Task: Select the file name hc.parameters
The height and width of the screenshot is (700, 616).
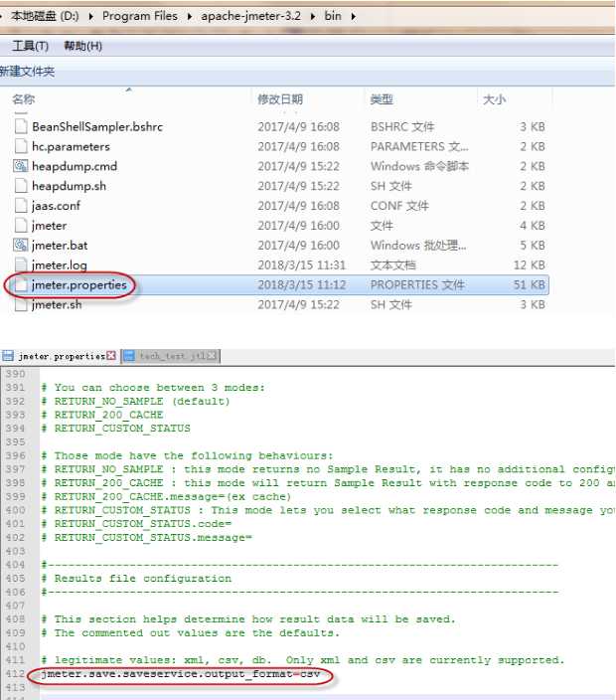Action: pyautogui.click(x=71, y=146)
